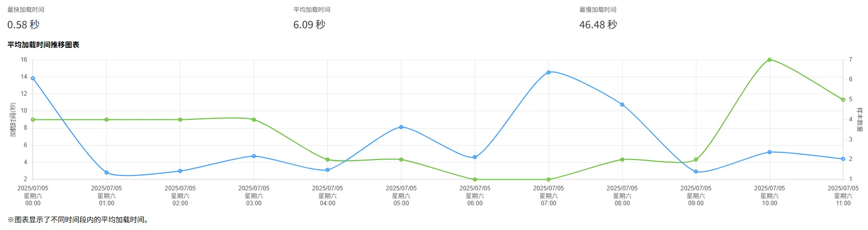Image resolution: width=868 pixels, height=230 pixels.
Task: Click the blue data point at 01:00
Action: [107, 172]
